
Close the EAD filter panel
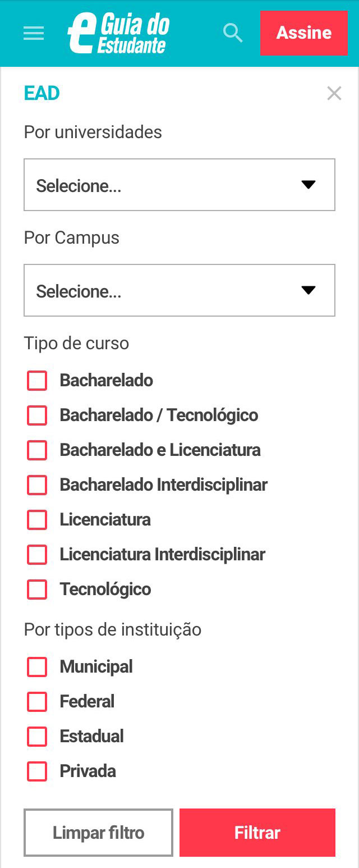tap(334, 94)
